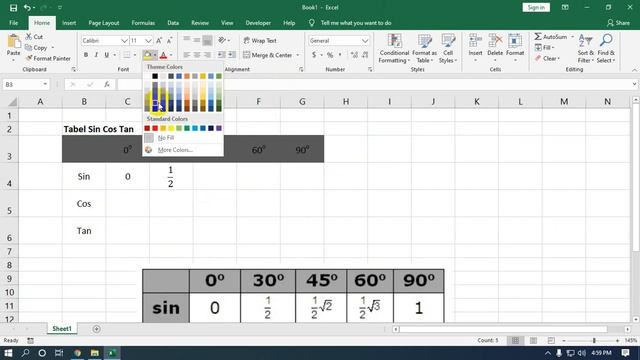Open the Cell Styles gallery
The image size is (640, 360).
click(448, 49)
